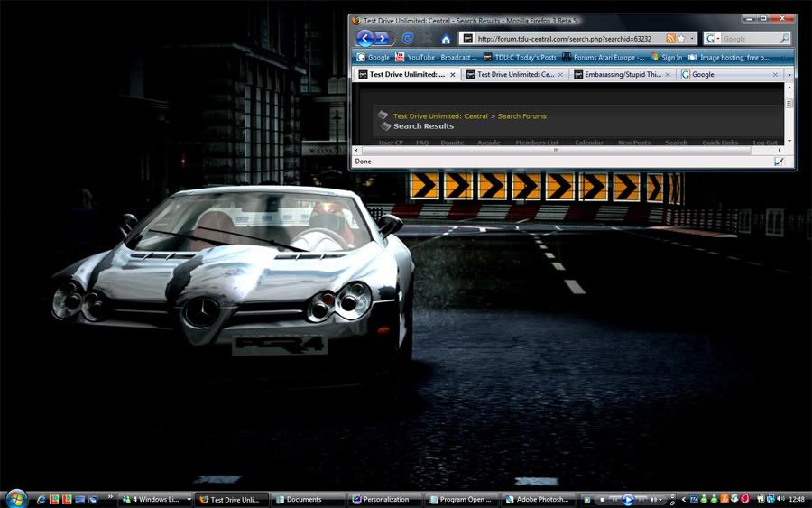This screenshot has height=508, width=812.
Task: Open the search engine dropdown
Action: click(714, 39)
